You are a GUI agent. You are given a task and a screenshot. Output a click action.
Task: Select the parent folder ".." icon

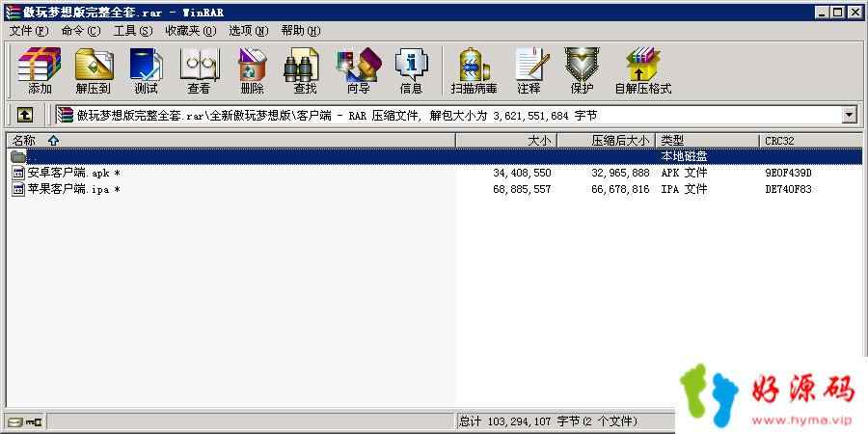[18, 156]
